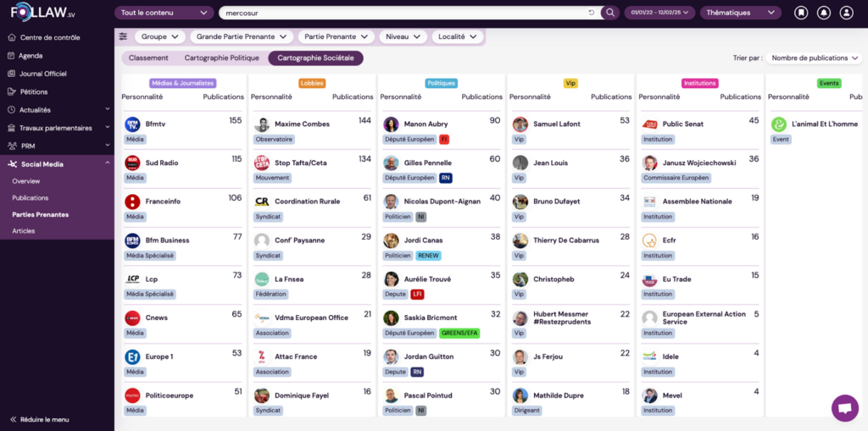
Task: Switch to Cartographie Politique tab
Action: (221, 58)
